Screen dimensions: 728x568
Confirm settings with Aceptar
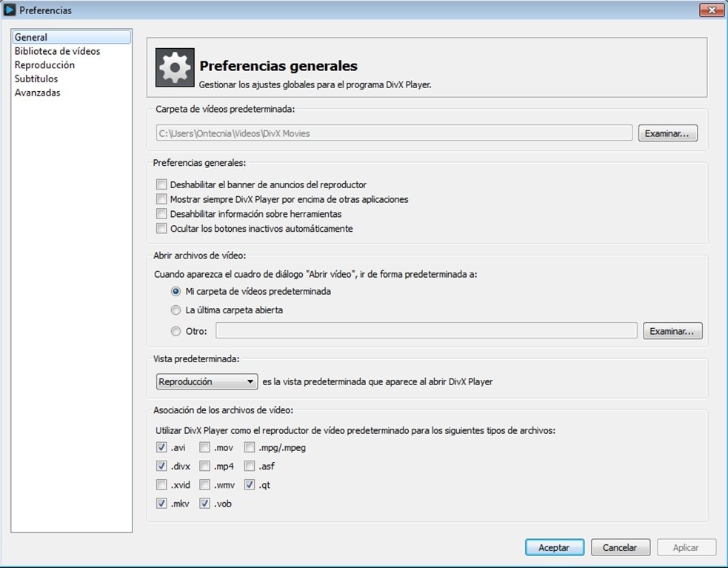tap(555, 547)
